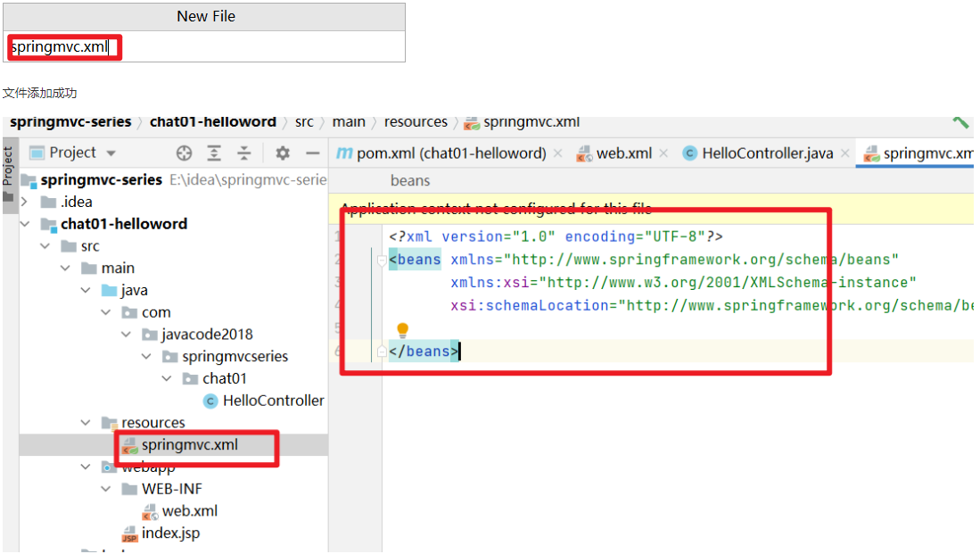Click the Select Opened File locate icon
This screenshot has width=980, height=554.
point(185,153)
